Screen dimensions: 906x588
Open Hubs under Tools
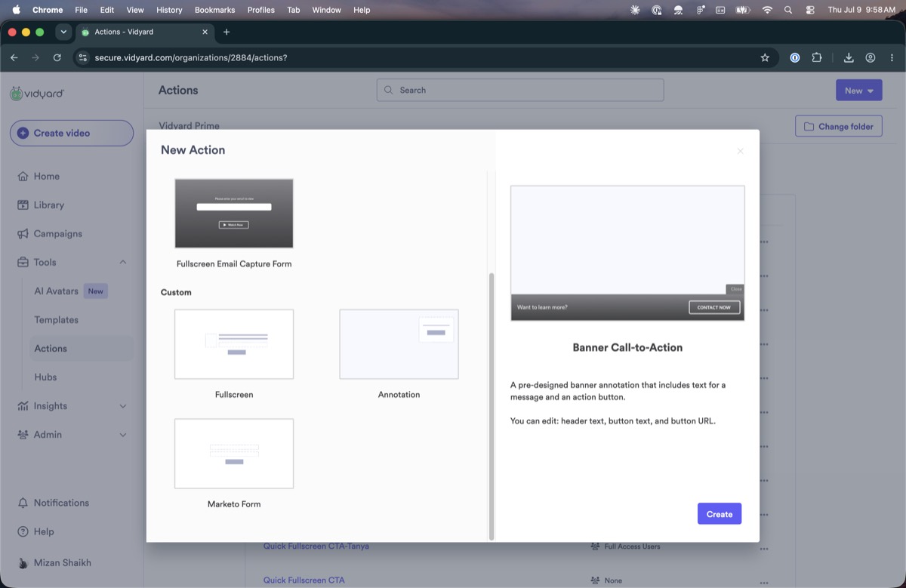(45, 377)
